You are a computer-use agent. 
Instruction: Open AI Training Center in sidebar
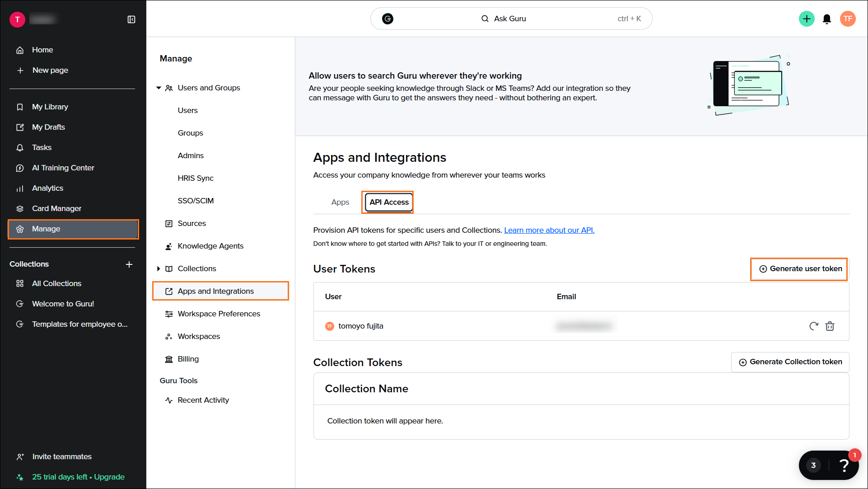click(x=63, y=168)
